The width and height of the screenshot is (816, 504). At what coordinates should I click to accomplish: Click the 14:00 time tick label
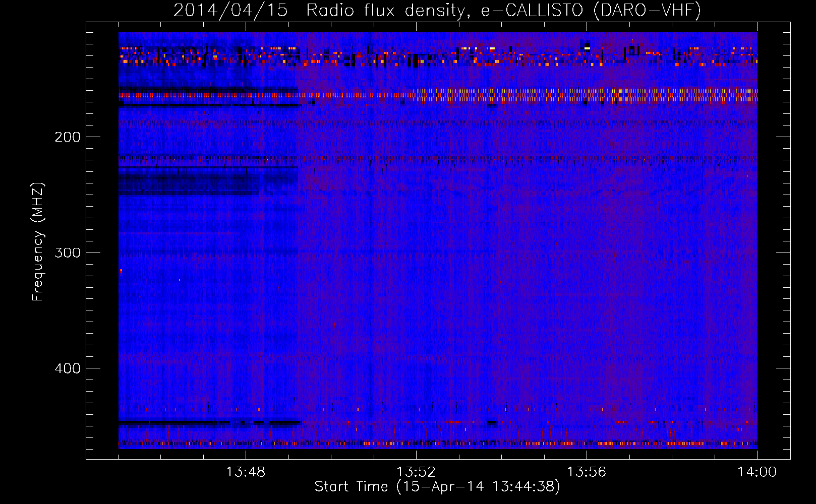(x=757, y=472)
